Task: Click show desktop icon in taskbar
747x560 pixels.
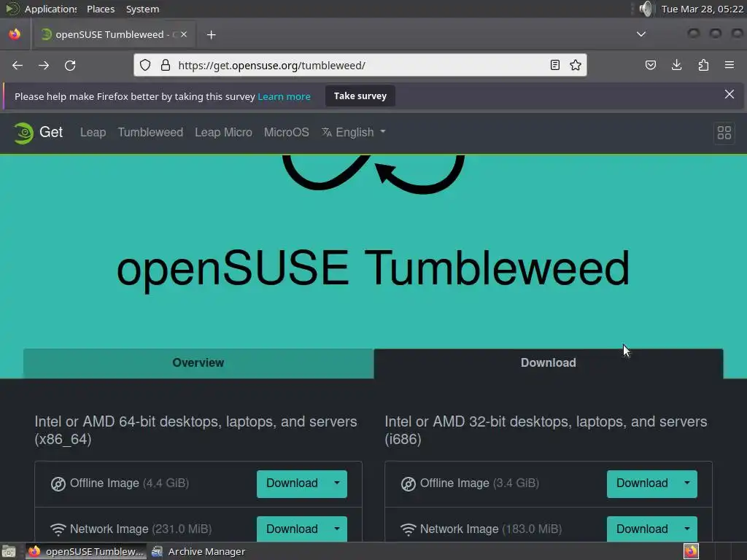Action: [9, 551]
